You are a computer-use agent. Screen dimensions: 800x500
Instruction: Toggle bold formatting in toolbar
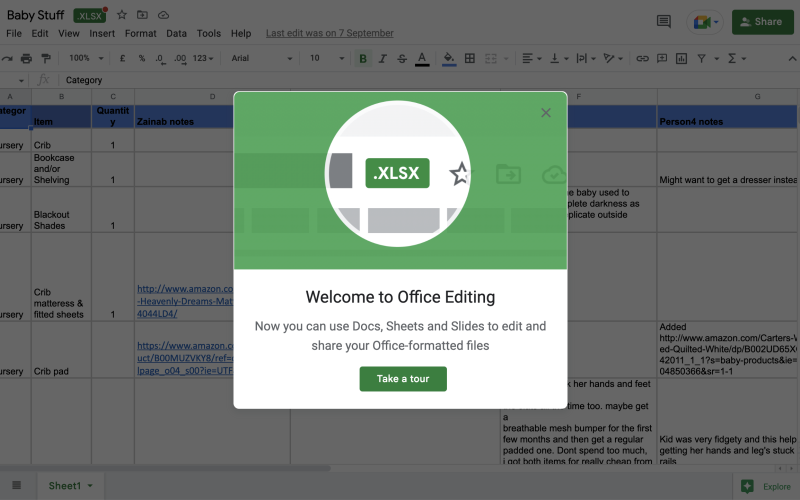pos(362,59)
